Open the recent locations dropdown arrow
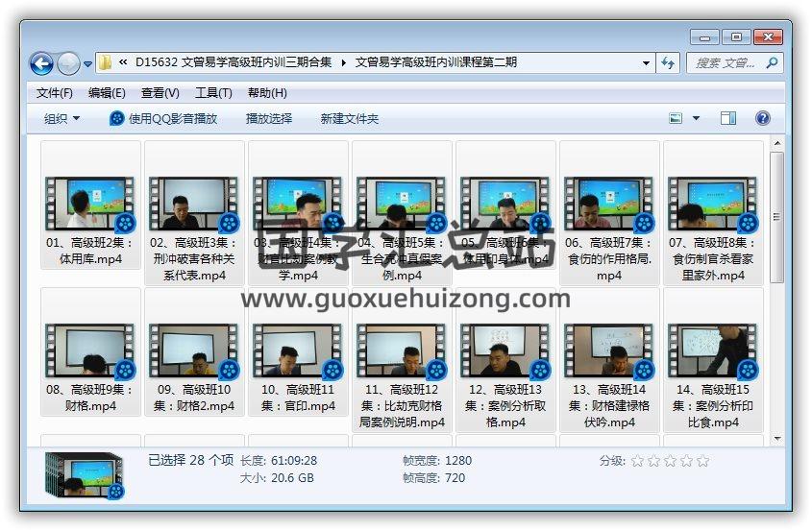 click(x=87, y=64)
